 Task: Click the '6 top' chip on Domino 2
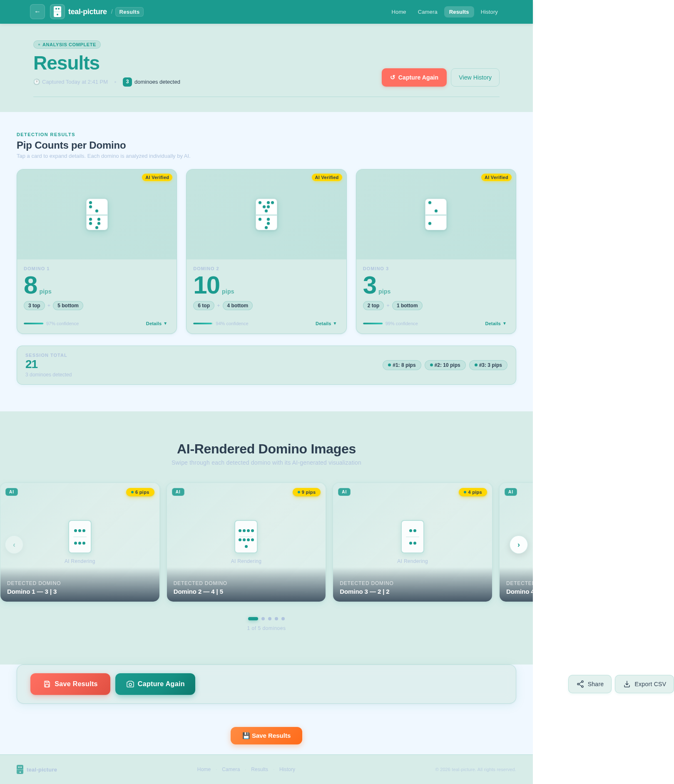[204, 306]
